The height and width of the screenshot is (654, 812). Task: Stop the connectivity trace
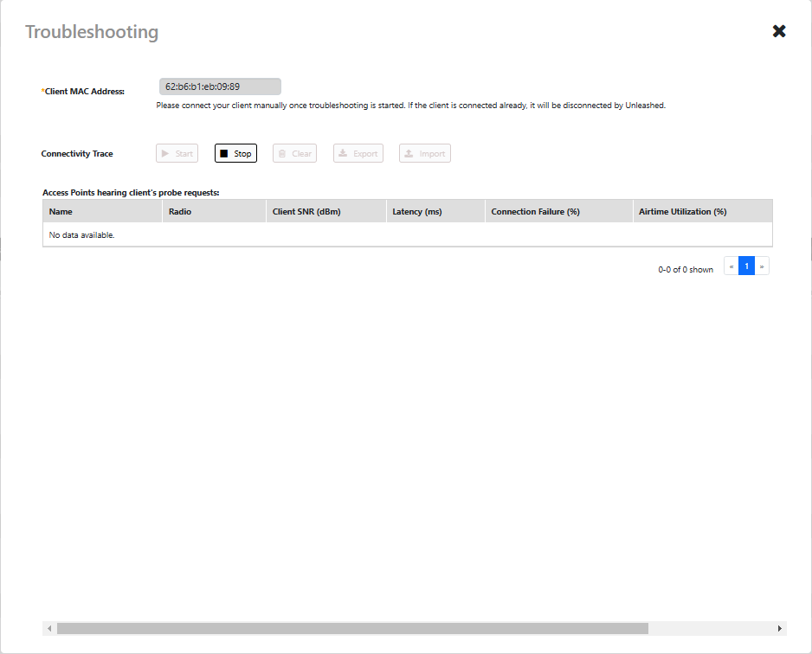pos(235,154)
